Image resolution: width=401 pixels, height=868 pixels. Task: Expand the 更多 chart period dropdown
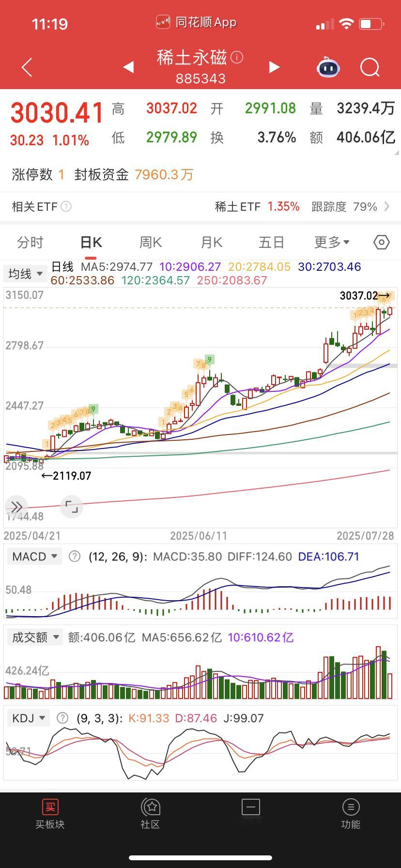[x=332, y=242]
